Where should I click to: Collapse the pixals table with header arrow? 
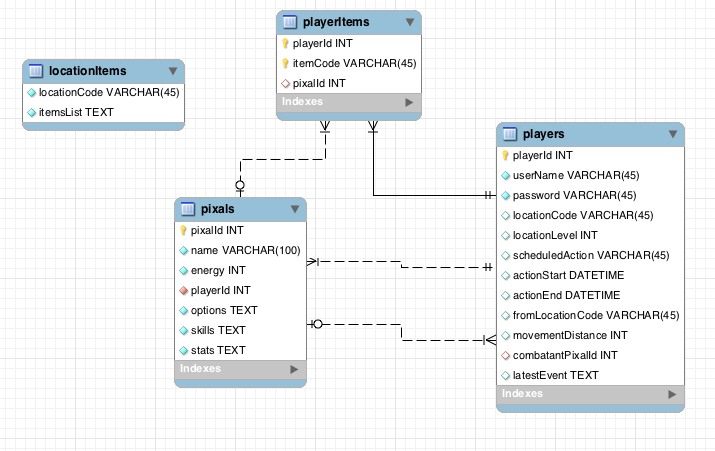[294, 209]
